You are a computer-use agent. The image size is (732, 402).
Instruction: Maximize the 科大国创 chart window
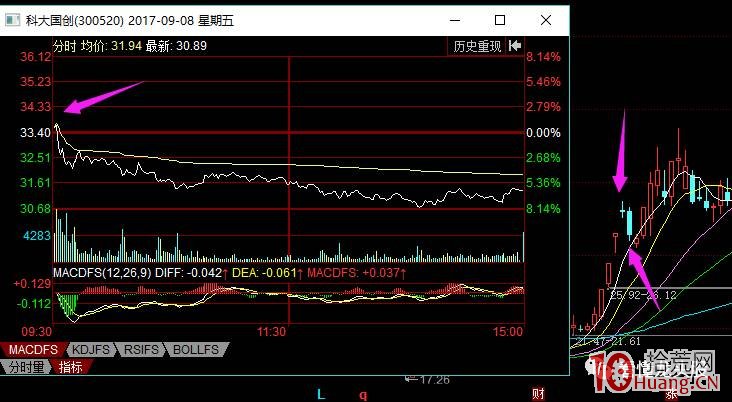click(x=500, y=20)
